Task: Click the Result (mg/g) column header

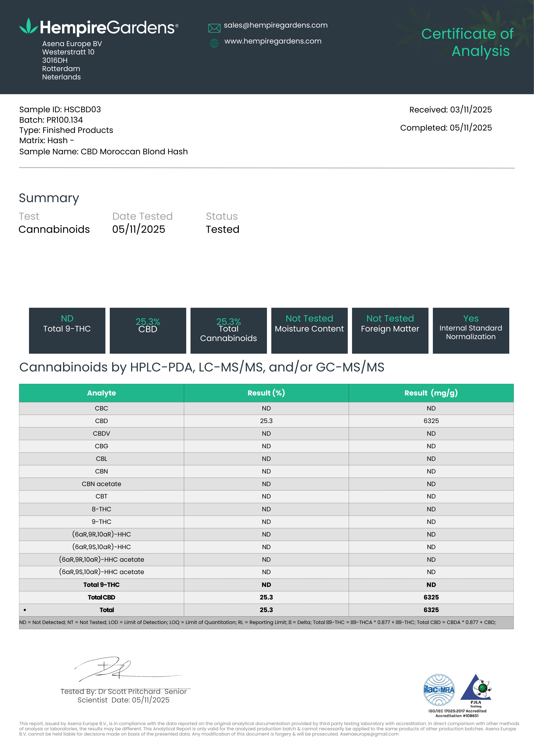Action: pyautogui.click(x=431, y=393)
